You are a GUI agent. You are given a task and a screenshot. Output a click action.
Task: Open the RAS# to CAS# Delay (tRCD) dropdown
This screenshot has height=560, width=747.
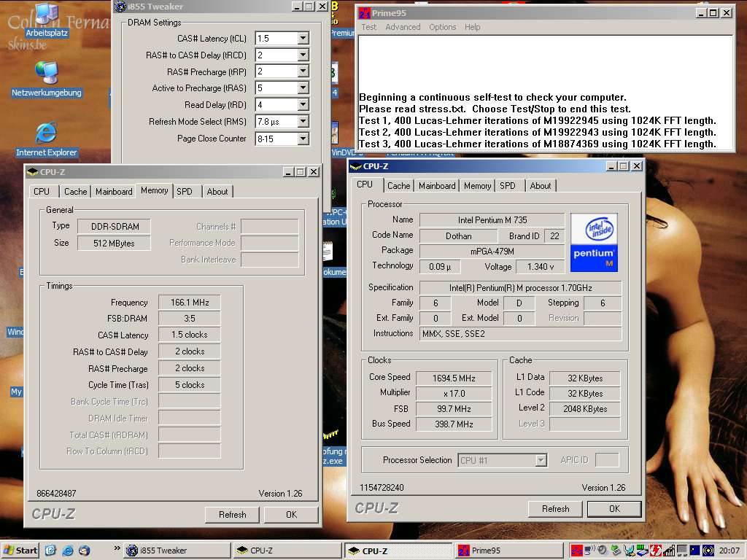click(x=303, y=55)
